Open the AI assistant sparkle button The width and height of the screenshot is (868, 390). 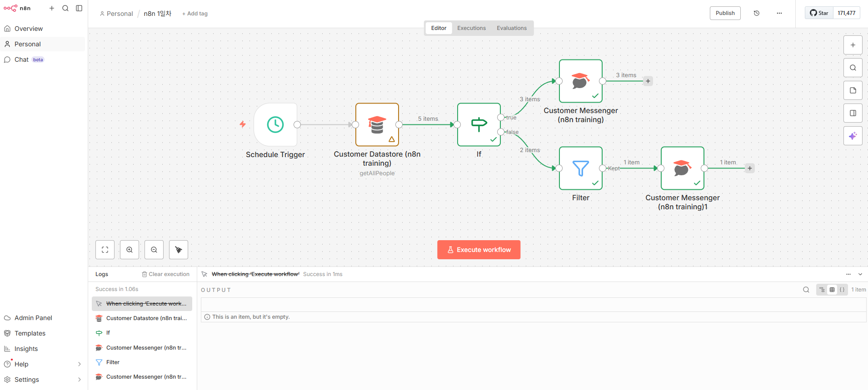tap(853, 136)
